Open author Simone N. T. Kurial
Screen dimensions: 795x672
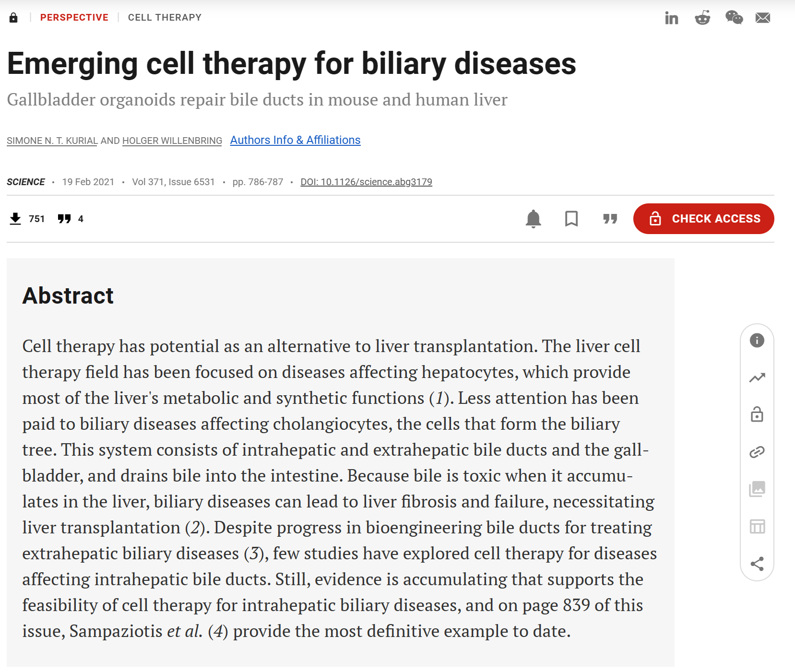(52, 141)
